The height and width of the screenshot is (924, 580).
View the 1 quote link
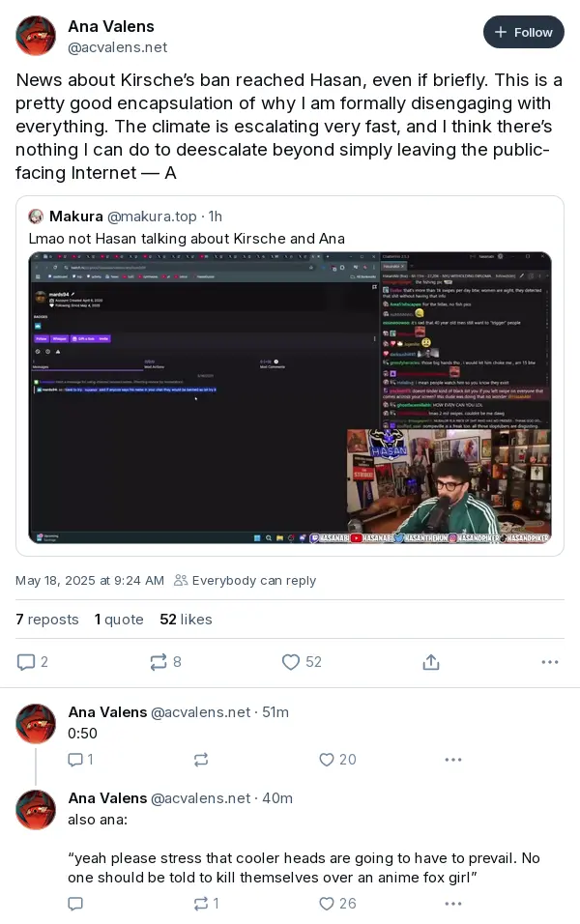119,620
